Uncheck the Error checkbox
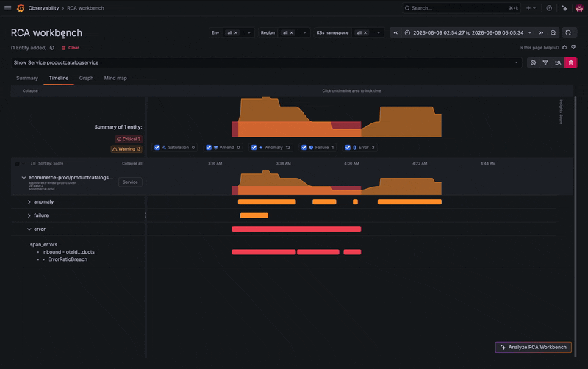Viewport: 588px width, 369px height. click(348, 147)
